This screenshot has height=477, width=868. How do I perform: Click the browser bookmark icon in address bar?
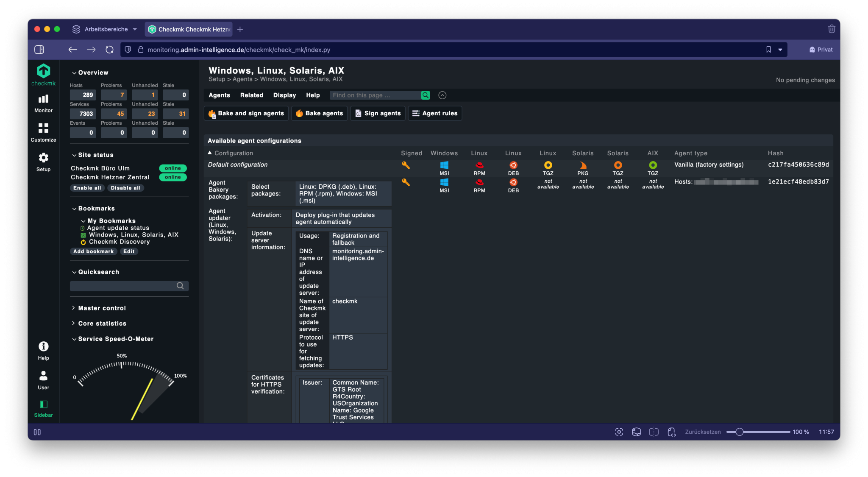(x=768, y=50)
